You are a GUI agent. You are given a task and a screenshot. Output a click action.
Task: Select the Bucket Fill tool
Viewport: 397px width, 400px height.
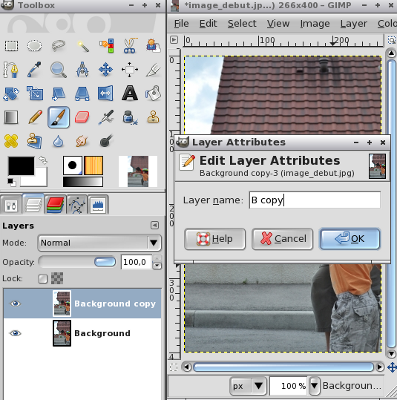[153, 93]
